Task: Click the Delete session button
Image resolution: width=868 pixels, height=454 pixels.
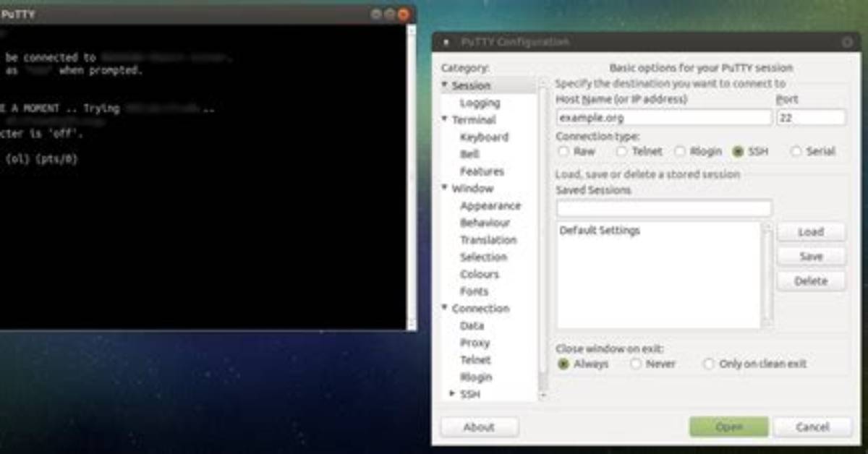Action: point(811,281)
